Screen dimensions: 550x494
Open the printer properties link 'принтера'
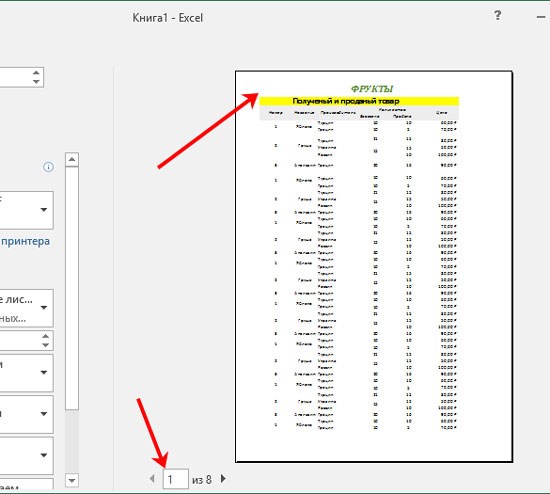(25, 241)
